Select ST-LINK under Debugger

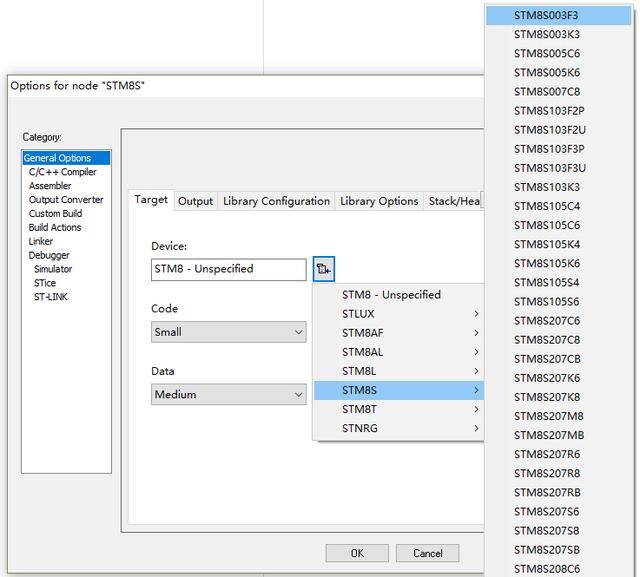(51, 297)
